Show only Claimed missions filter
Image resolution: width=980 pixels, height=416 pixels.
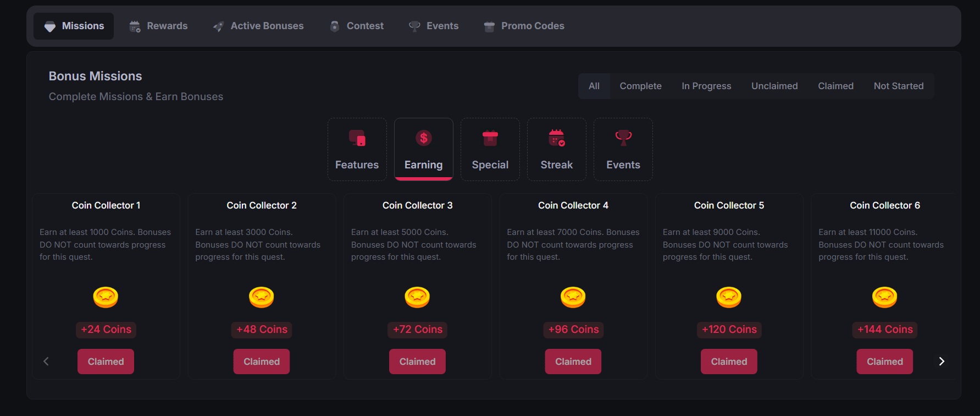coord(835,86)
